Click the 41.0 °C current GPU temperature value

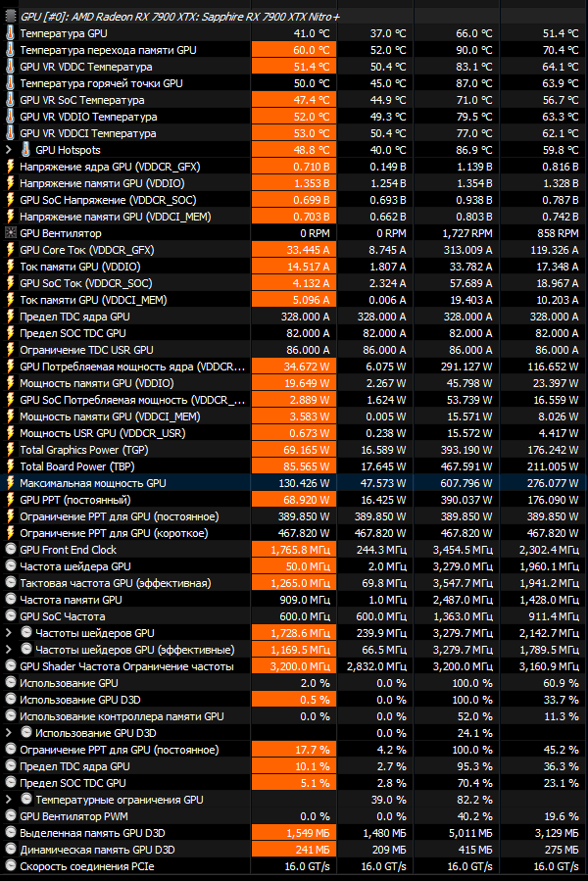point(312,33)
